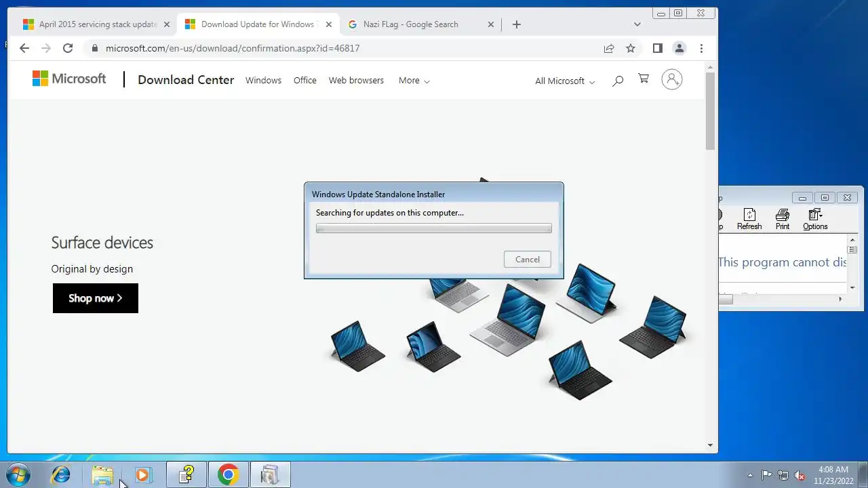The width and height of the screenshot is (868, 488).
Task: Click the update search progress bar
Action: coord(434,228)
